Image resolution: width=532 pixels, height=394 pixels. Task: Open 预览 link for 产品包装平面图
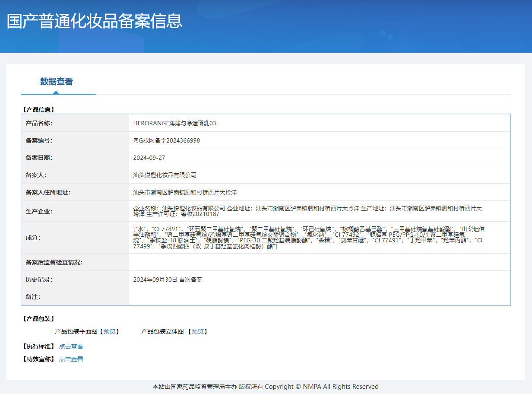pos(110,331)
